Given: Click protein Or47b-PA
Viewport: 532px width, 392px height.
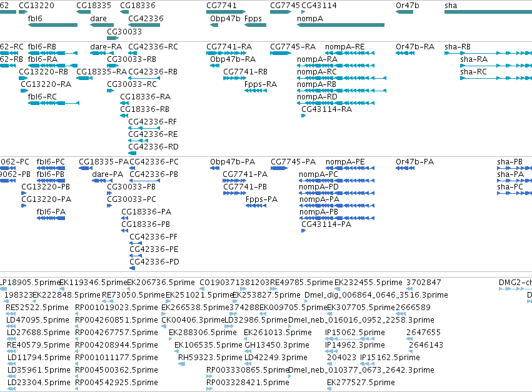Looking at the screenshot, I should (414, 161).
